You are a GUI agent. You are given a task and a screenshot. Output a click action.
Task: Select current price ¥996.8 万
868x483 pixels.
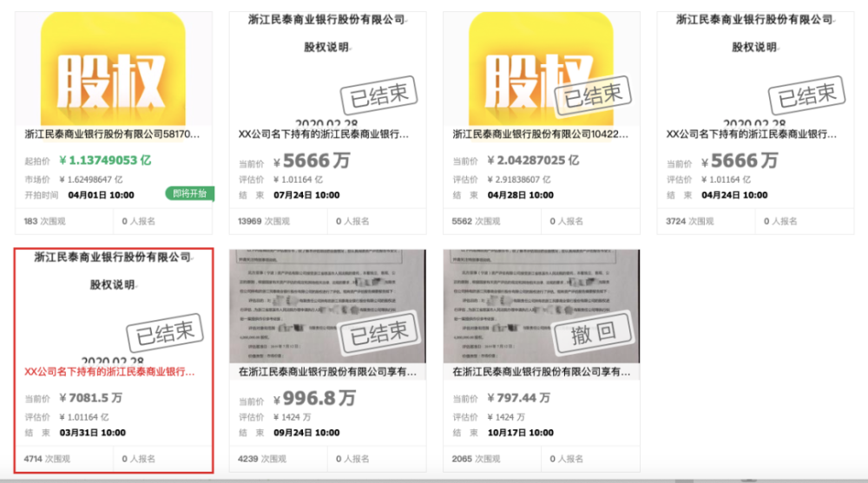tap(314, 398)
